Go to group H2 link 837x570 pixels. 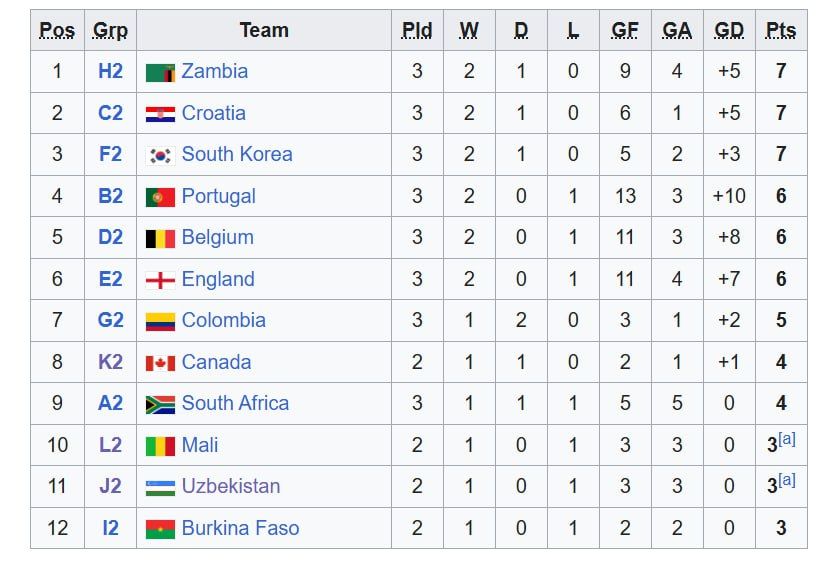[110, 72]
